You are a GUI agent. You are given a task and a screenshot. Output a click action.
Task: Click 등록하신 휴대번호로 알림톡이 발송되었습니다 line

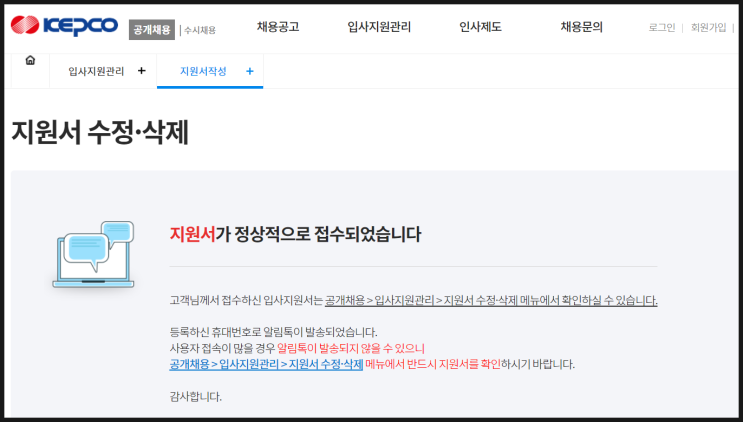click(x=273, y=332)
